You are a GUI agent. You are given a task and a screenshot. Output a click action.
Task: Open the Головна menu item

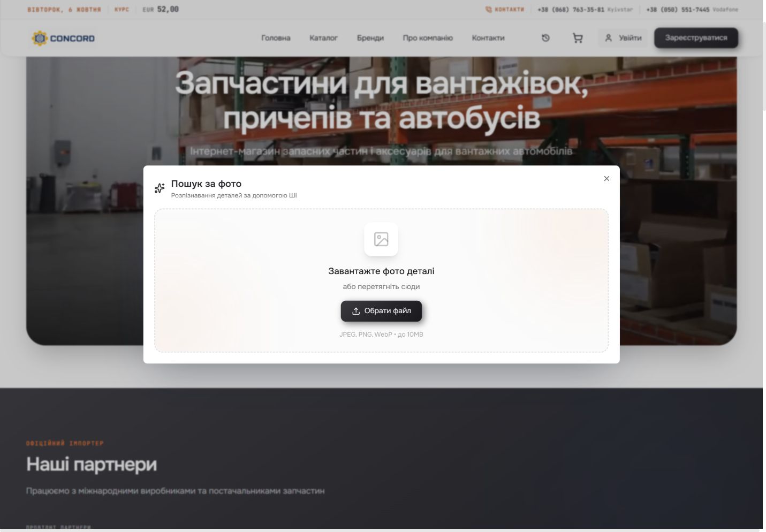tap(276, 38)
